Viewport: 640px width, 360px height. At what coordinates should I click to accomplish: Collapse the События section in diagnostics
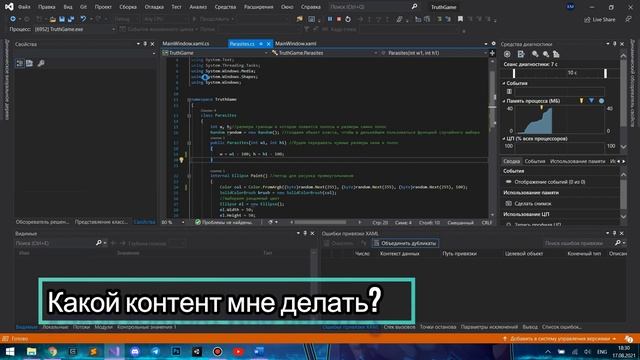(504, 83)
